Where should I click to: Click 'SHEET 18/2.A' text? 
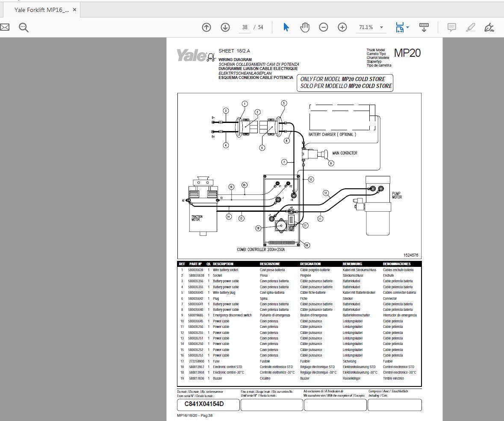(234, 51)
